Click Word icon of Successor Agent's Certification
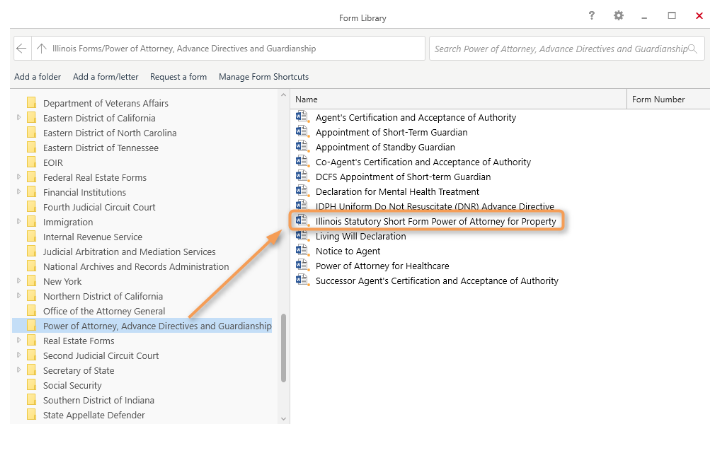Image resolution: width=725 pixels, height=459 pixels. click(302, 280)
